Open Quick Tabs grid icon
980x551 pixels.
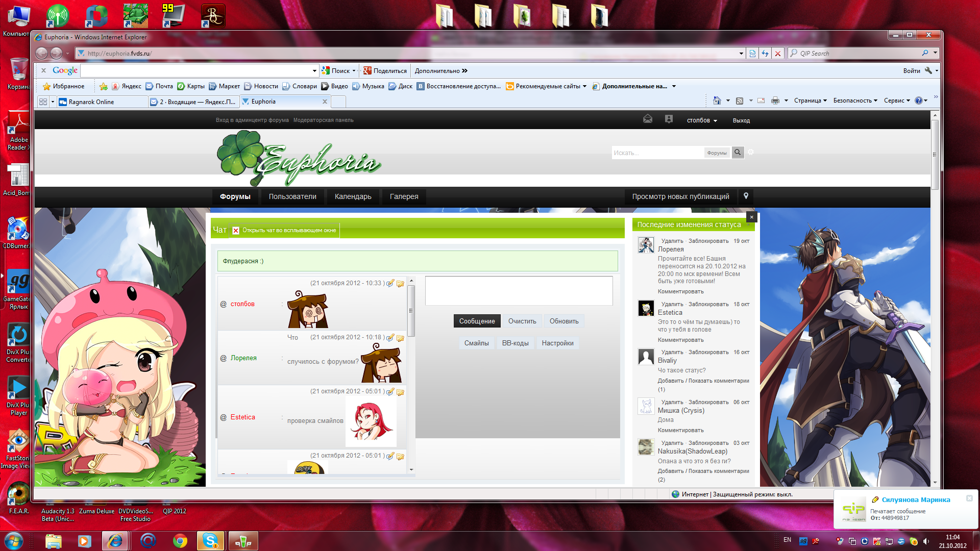[x=43, y=102]
